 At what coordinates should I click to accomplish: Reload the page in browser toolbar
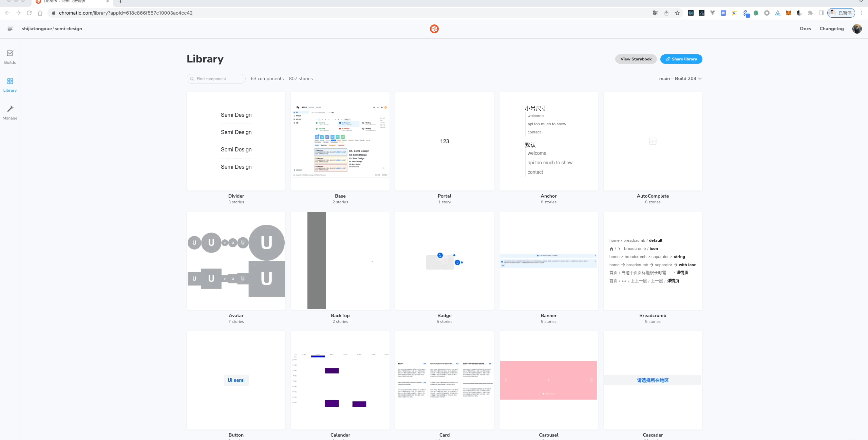pos(29,13)
